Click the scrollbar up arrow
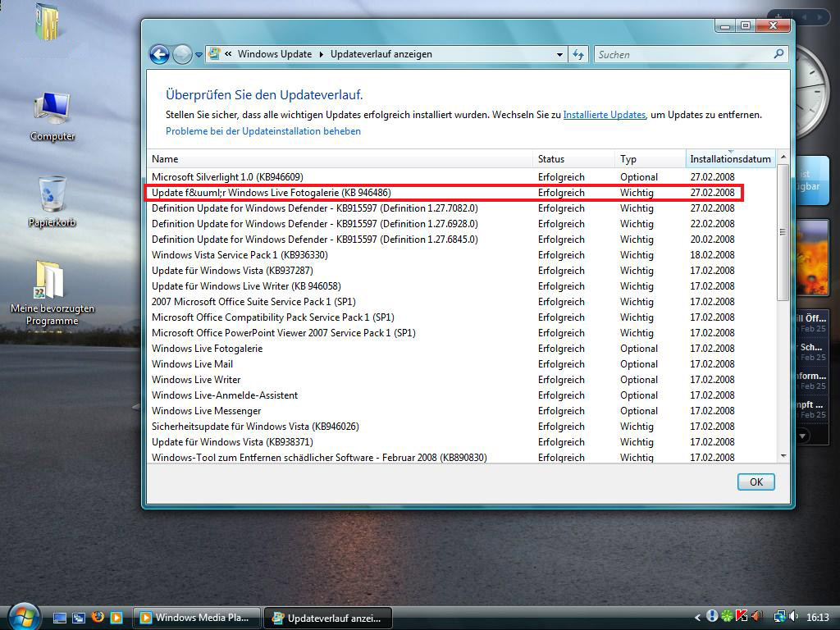 click(783, 157)
